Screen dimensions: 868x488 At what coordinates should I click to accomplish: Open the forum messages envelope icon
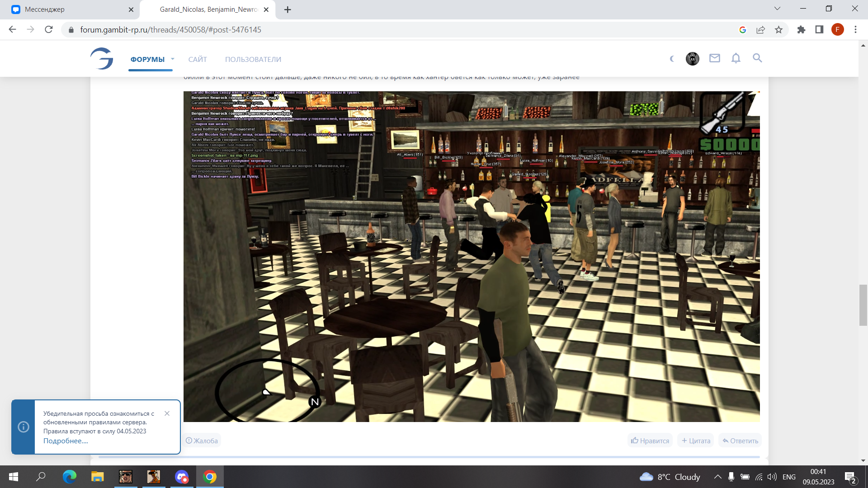point(714,58)
